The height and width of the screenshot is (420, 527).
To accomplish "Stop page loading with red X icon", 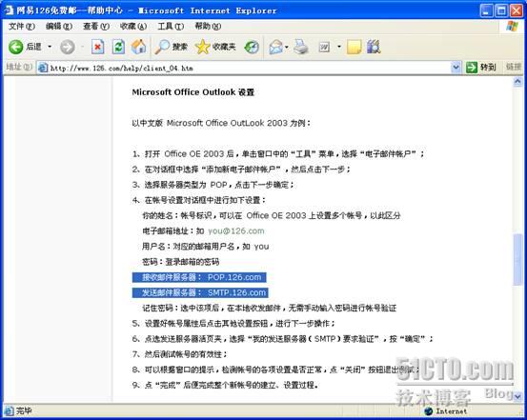I will coord(97,47).
